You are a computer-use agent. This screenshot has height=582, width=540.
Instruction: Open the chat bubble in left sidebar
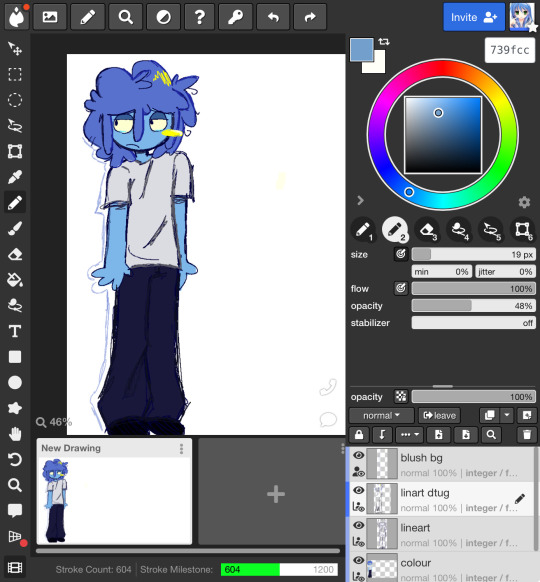(15, 511)
